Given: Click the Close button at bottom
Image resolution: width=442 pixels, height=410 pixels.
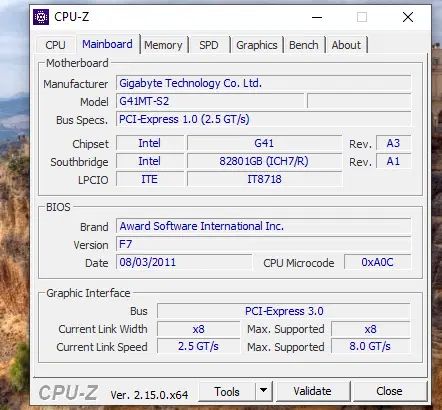Looking at the screenshot, I should tap(389, 391).
